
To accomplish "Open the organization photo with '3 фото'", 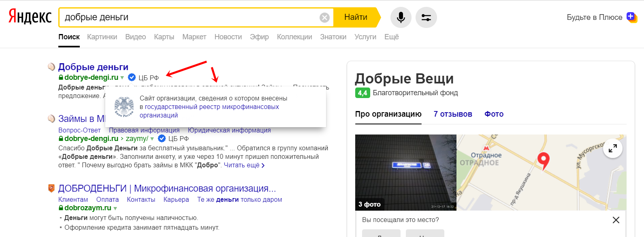I will tap(406, 173).
